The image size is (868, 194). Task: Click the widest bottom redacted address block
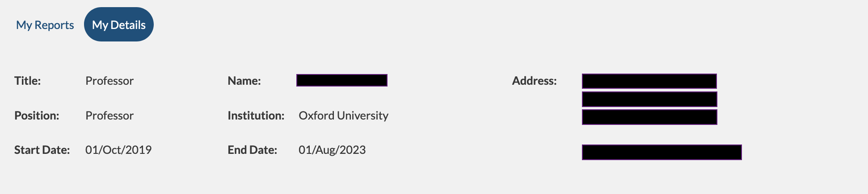click(x=662, y=152)
